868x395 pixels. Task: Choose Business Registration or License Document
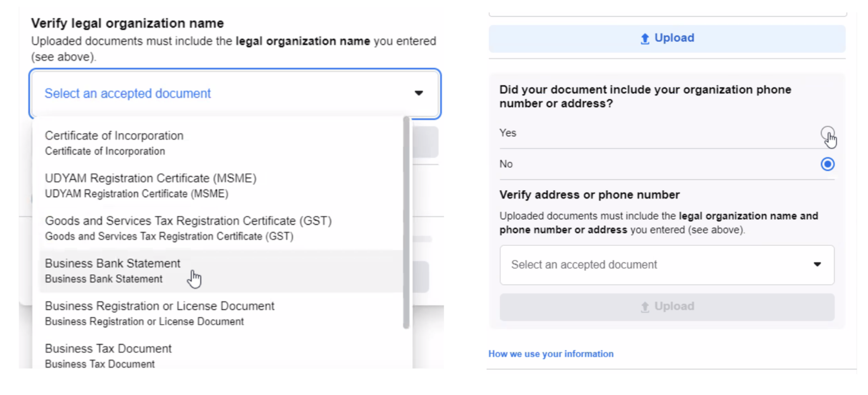(x=159, y=313)
